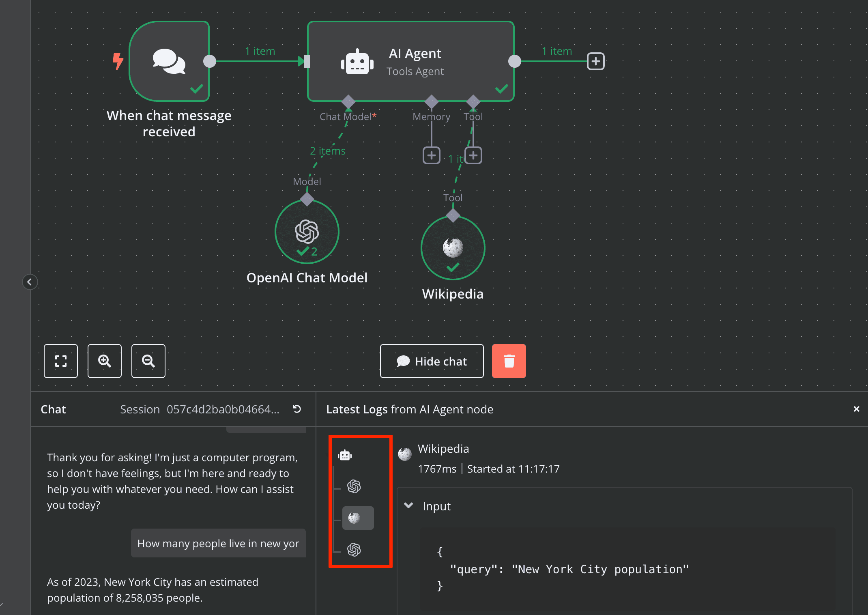Delete execution data with trash button
The height and width of the screenshot is (615, 868).
509,361
